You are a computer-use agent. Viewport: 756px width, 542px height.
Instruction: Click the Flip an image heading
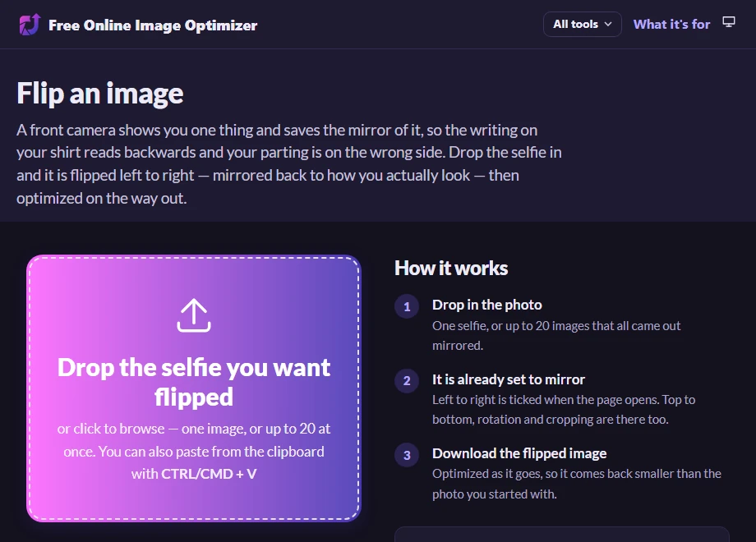point(100,93)
